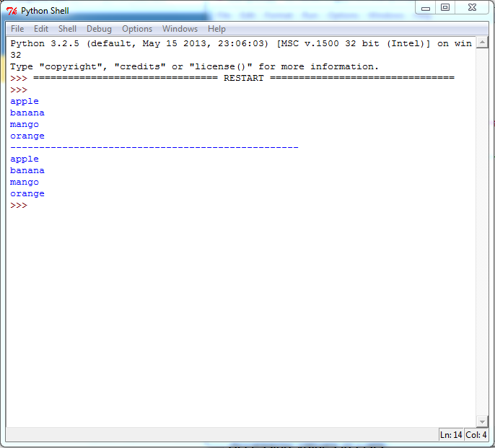Open the Windows menu
Image resolution: width=495 pixels, height=448 pixels.
(x=180, y=29)
